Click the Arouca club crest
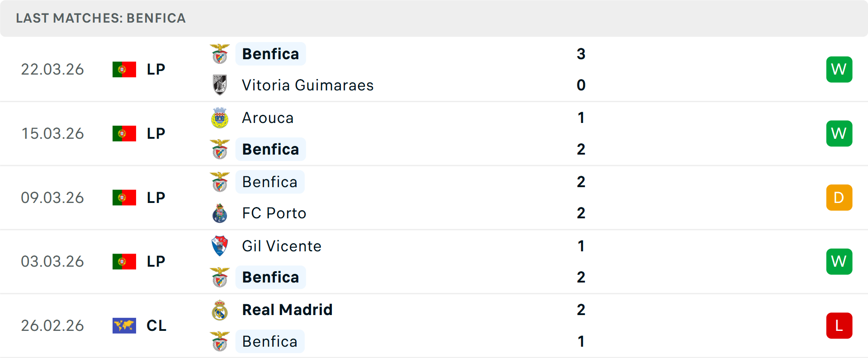The image size is (868, 358). pos(220,118)
